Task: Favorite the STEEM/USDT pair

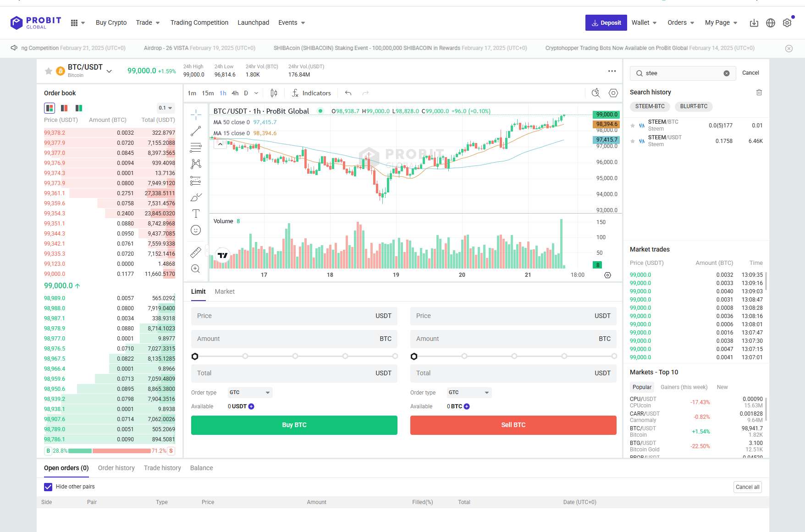Action: tap(633, 141)
